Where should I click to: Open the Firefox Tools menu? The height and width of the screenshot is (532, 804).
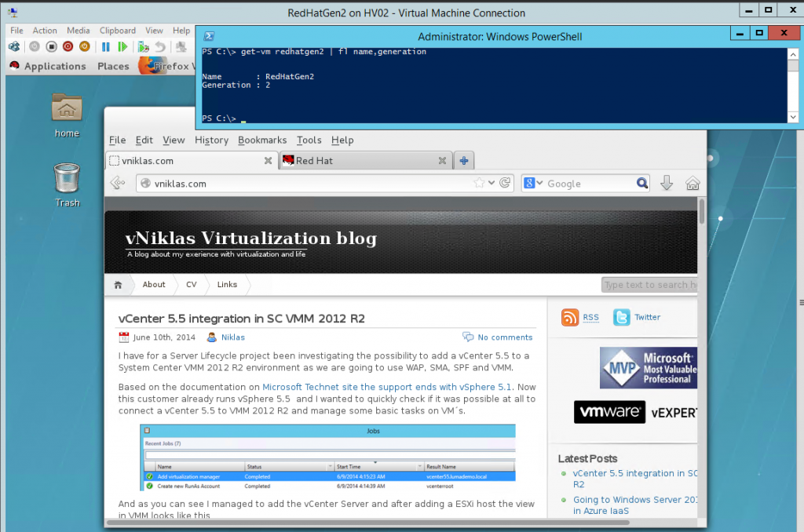pyautogui.click(x=309, y=140)
